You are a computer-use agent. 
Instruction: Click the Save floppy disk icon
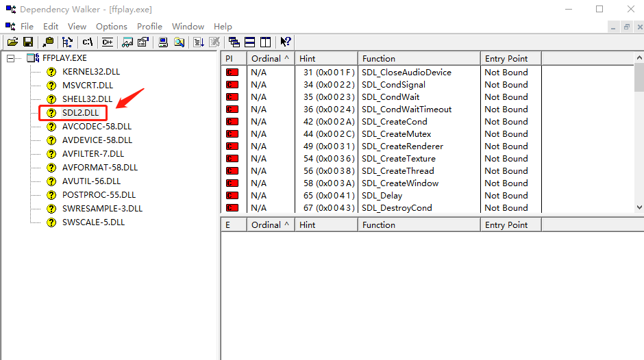pyautogui.click(x=28, y=42)
